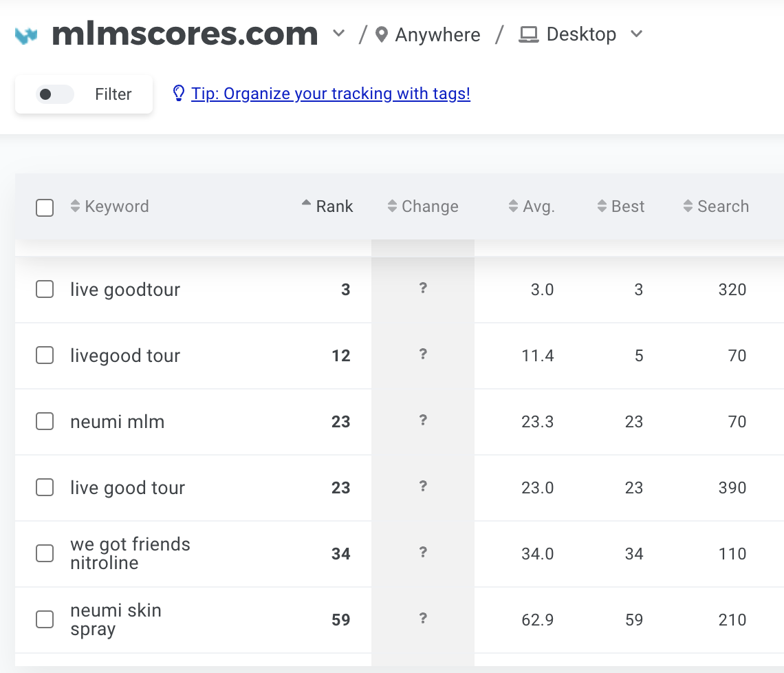Viewport: 784px width, 673px height.
Task: Click the lightbulb tip icon
Action: (179, 94)
